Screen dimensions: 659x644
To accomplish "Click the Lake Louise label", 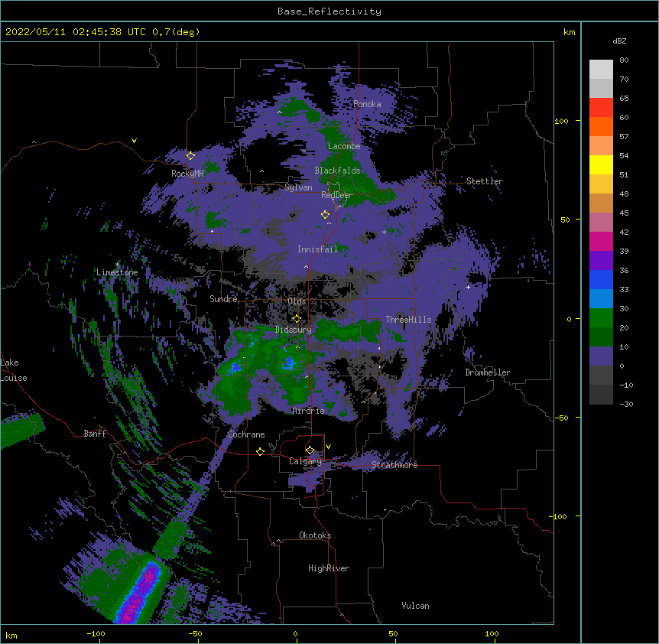I will pyautogui.click(x=14, y=370).
